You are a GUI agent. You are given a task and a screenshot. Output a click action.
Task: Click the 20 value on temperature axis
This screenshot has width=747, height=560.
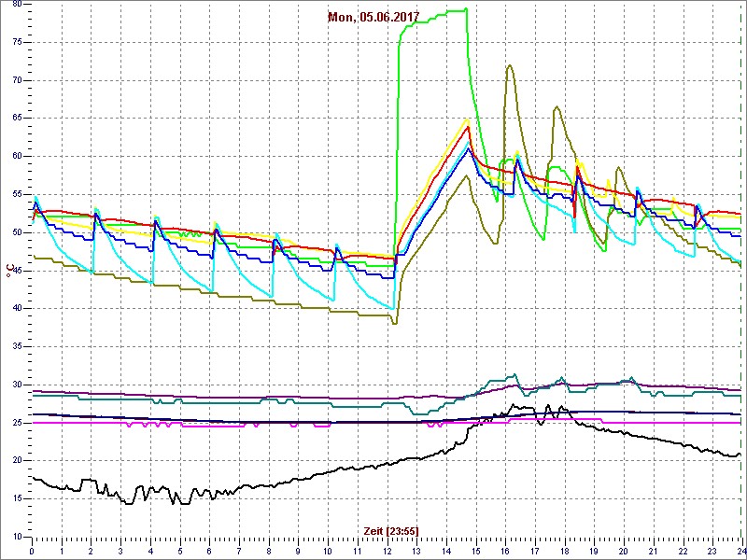pos(16,461)
